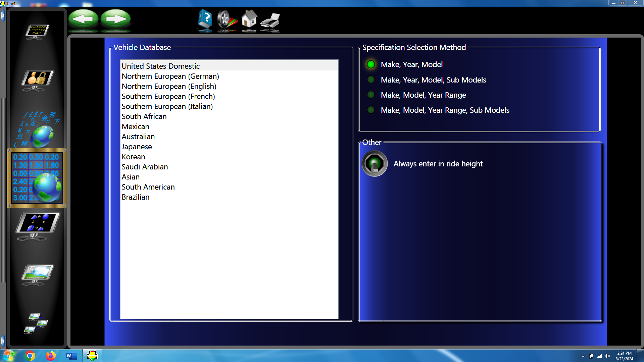
Task: Select United States Domestic database
Action: [x=229, y=66]
